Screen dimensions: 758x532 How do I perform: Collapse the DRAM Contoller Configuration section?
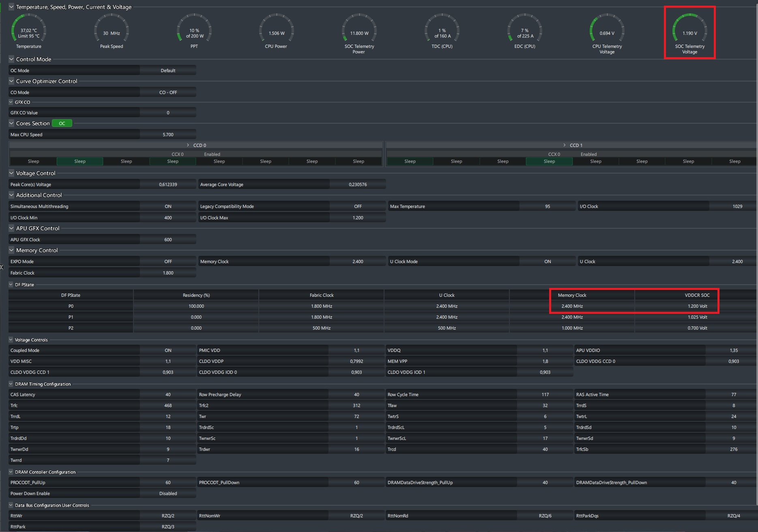(11, 472)
